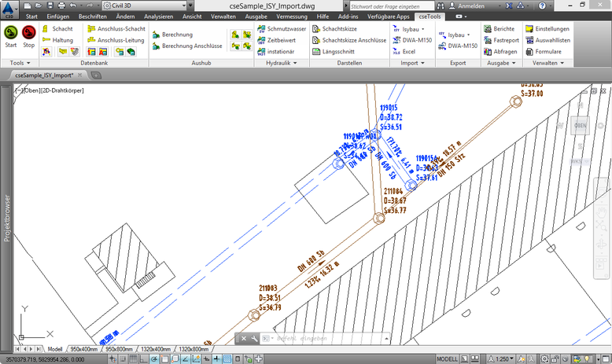Run Berechnung Anschlüsse calculation

187,46
